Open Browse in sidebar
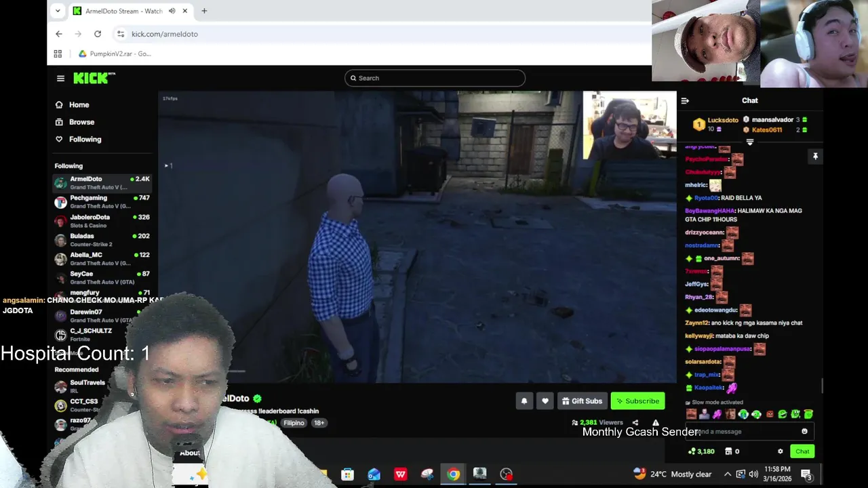Viewport: 868px width, 488px height. click(75, 122)
